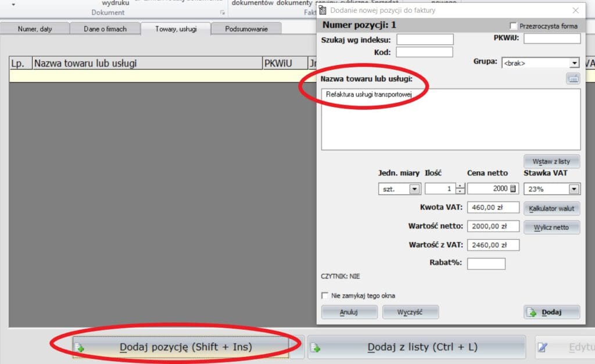
Task: Open the Jedn. miary unit dropdown
Action: point(414,189)
